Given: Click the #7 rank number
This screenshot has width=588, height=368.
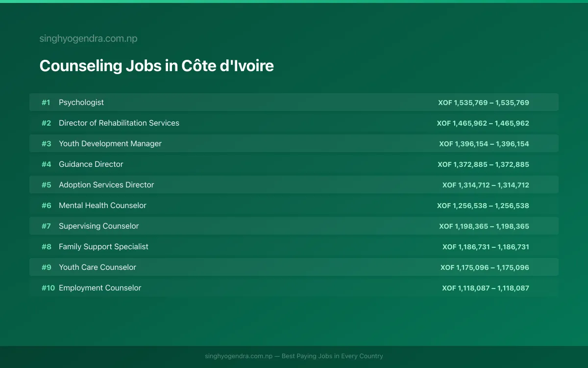Looking at the screenshot, I should click(46, 226).
